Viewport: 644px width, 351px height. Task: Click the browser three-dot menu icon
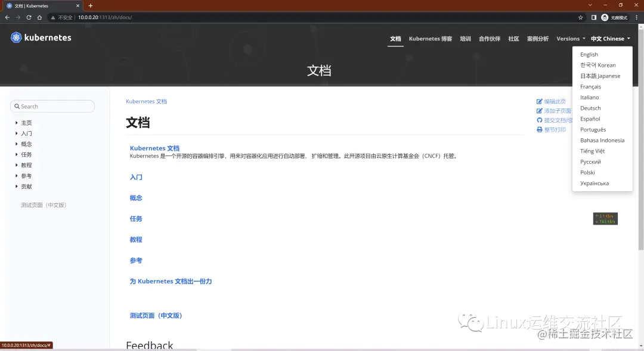click(637, 17)
